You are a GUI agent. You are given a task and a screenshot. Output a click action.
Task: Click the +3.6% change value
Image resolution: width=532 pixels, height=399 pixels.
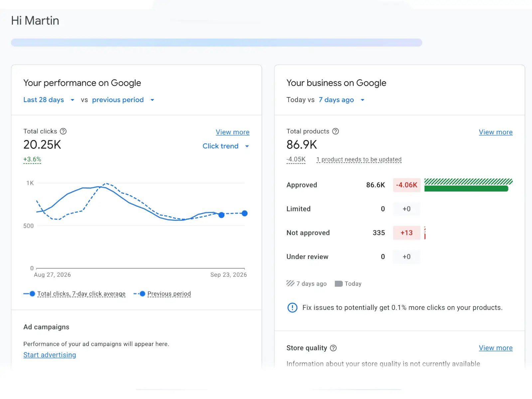click(x=32, y=159)
